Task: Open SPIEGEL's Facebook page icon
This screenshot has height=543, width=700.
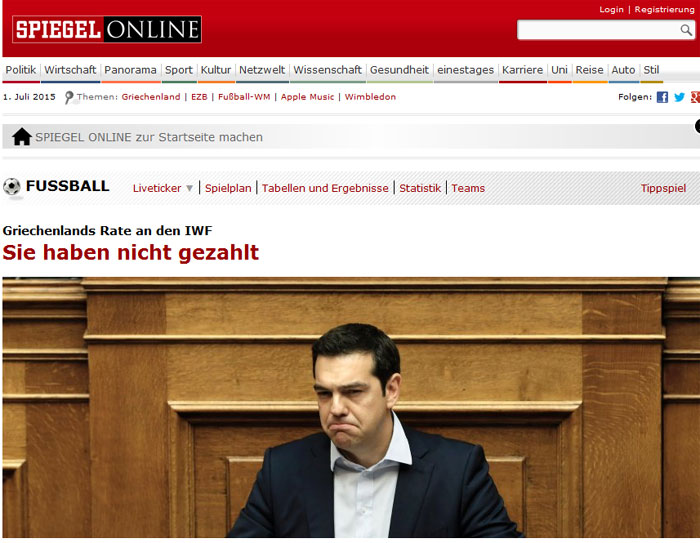Action: click(662, 97)
